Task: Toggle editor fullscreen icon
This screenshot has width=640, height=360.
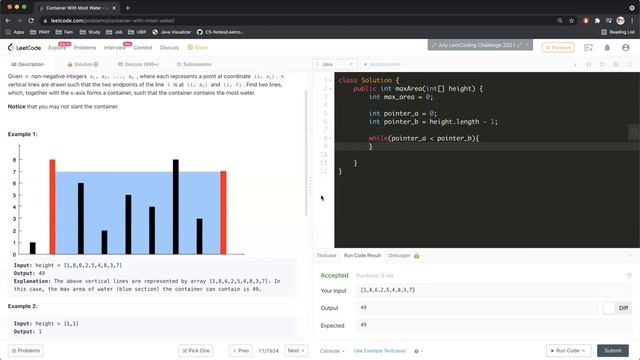Action: [x=629, y=64]
